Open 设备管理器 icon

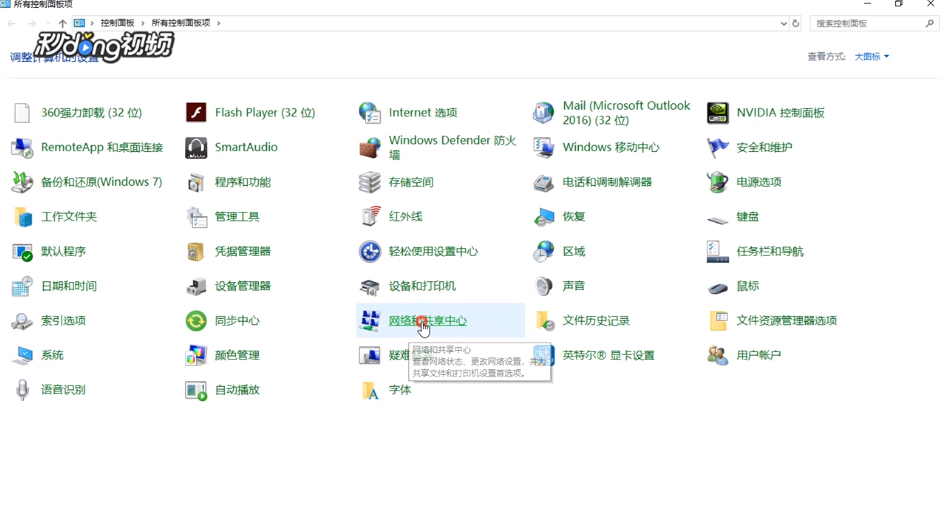click(196, 286)
